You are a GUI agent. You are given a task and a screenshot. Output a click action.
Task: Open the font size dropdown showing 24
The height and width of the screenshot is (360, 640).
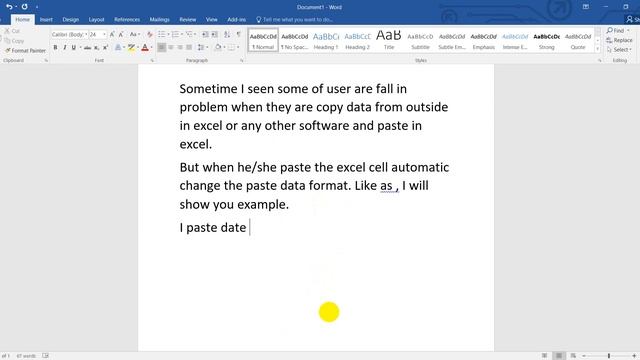[x=104, y=35]
